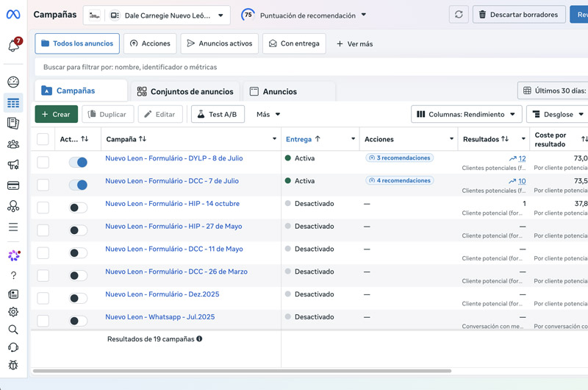This screenshot has height=390, width=588.
Task: Click Descartar borradores button
Action: tap(519, 15)
